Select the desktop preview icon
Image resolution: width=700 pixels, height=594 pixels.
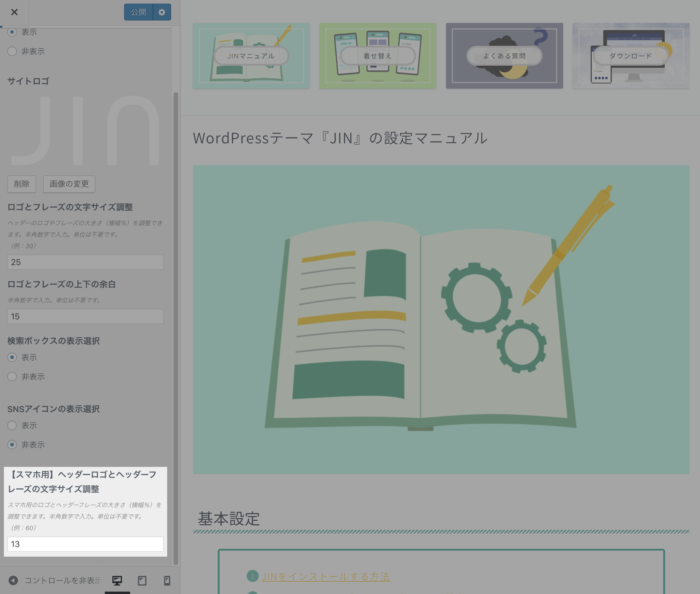[117, 580]
